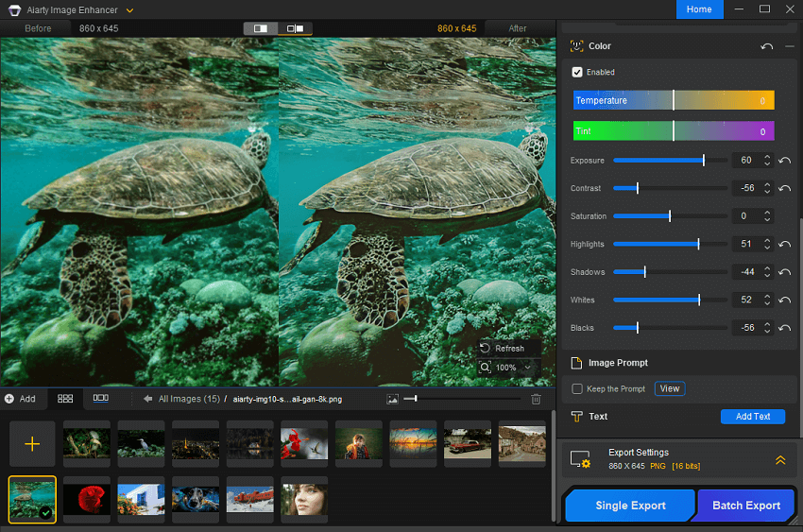The width and height of the screenshot is (803, 532).
Task: Select the sunset lake thumbnail
Action: [413, 443]
